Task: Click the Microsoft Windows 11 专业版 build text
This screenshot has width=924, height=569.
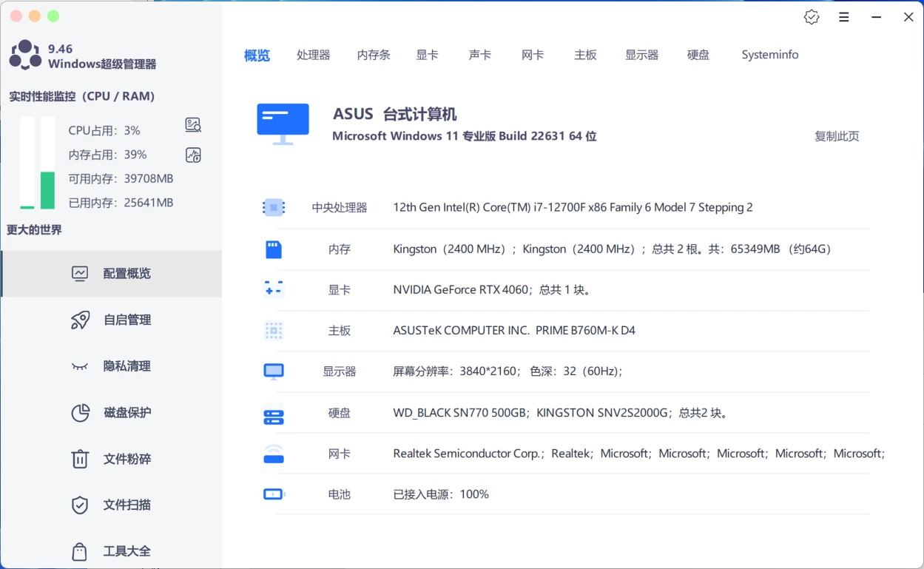Action: (465, 136)
